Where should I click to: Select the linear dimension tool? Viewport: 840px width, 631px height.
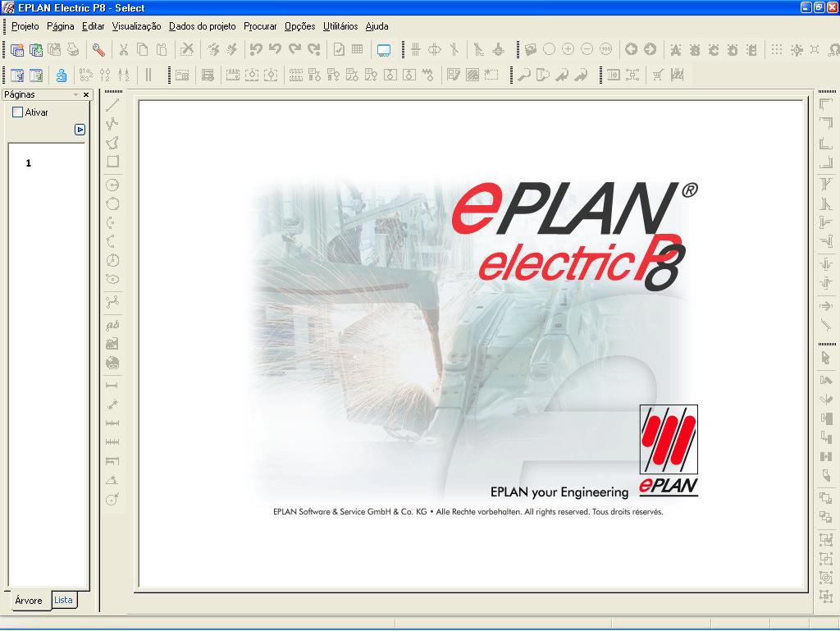[x=112, y=385]
